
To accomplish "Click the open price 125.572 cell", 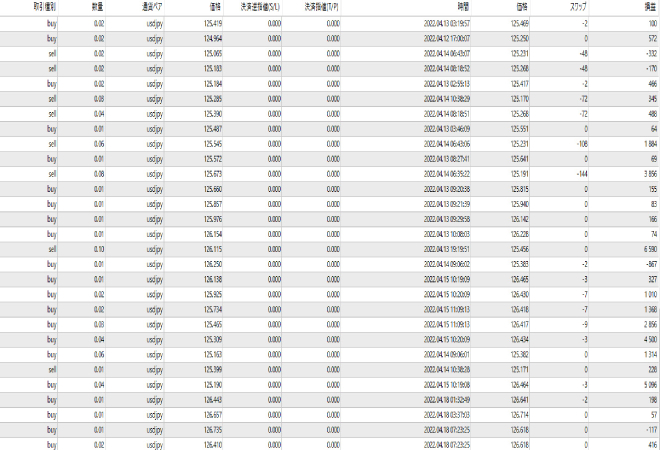I will 213,159.
